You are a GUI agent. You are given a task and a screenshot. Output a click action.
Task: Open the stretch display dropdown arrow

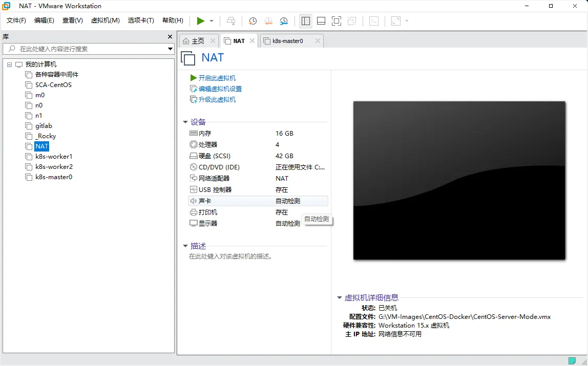pyautogui.click(x=407, y=21)
